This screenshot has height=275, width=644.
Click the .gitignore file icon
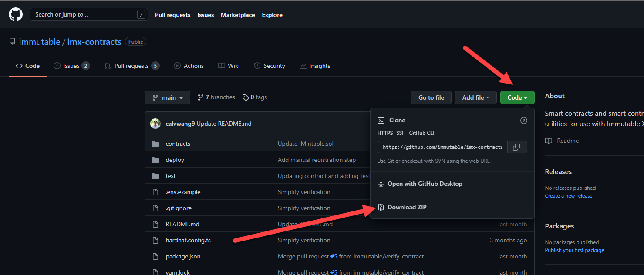tap(155, 208)
